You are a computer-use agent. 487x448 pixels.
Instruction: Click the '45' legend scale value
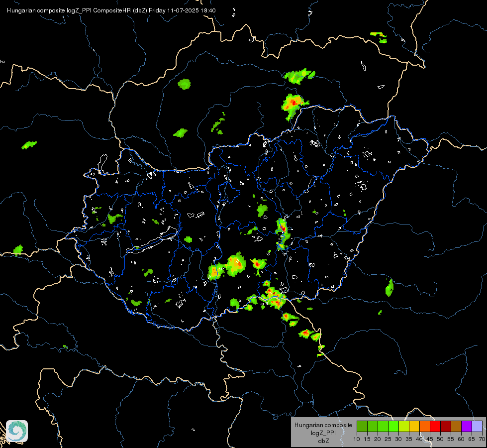click(430, 439)
